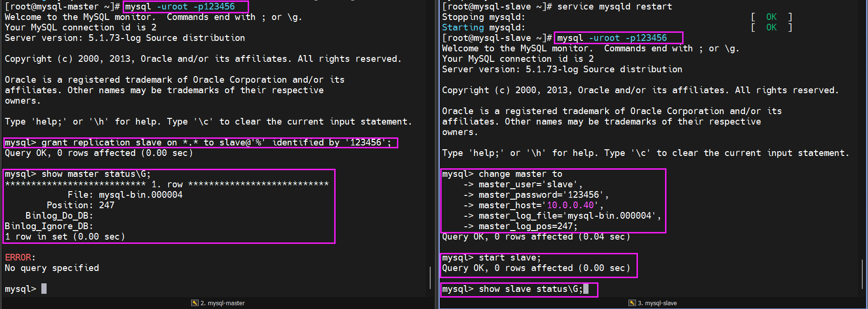This screenshot has width=868, height=309.
Task: Click the 'Starting mysqld:' line
Action: click(483, 28)
